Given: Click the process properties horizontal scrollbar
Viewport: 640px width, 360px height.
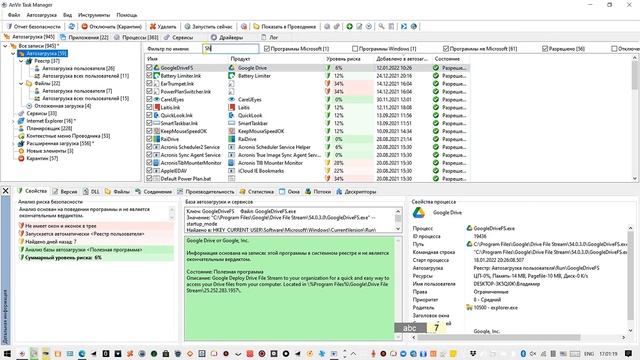Looking at the screenshot, I should click(x=519, y=337).
